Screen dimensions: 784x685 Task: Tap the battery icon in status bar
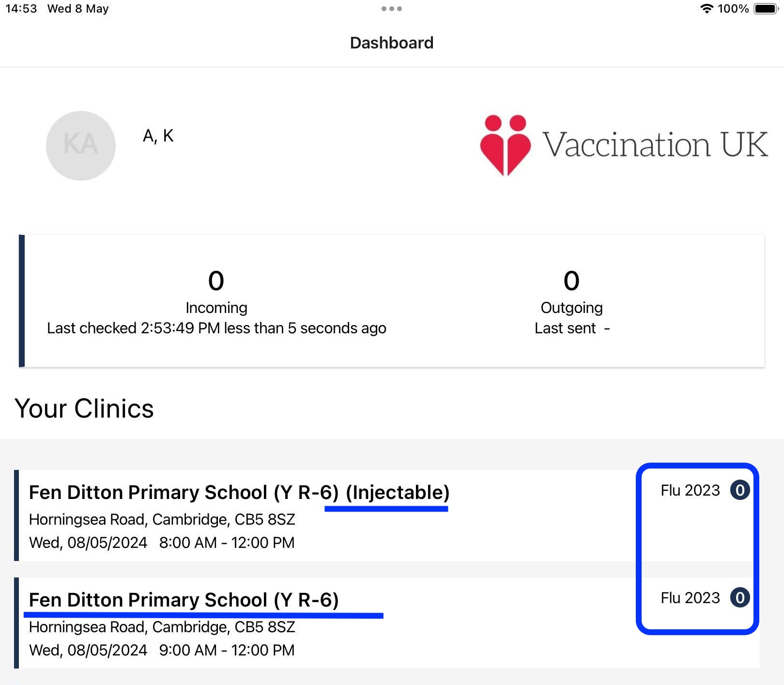(766, 9)
